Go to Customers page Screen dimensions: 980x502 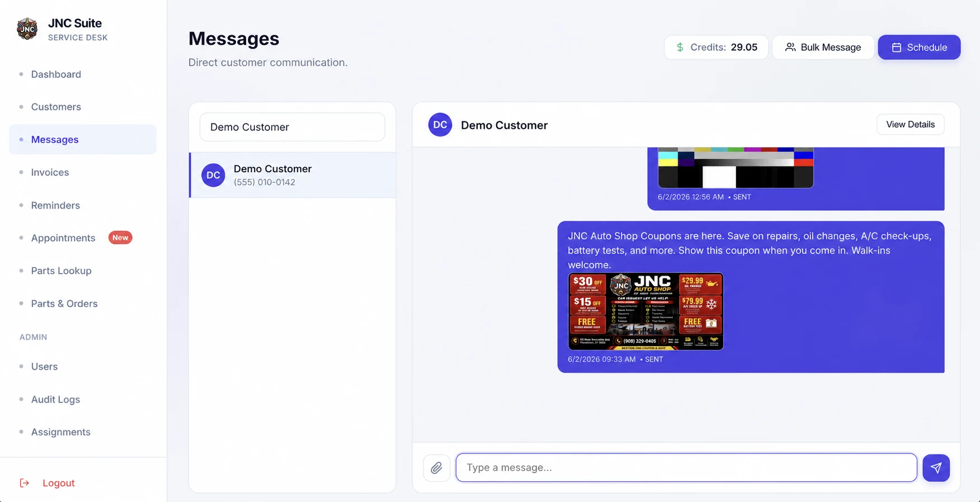point(56,107)
